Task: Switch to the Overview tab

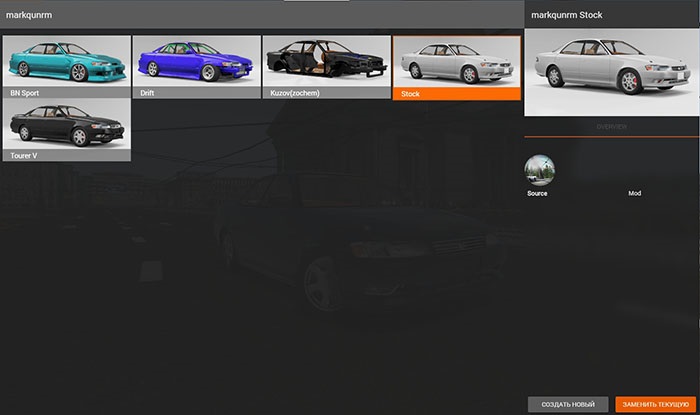Action: (612, 127)
